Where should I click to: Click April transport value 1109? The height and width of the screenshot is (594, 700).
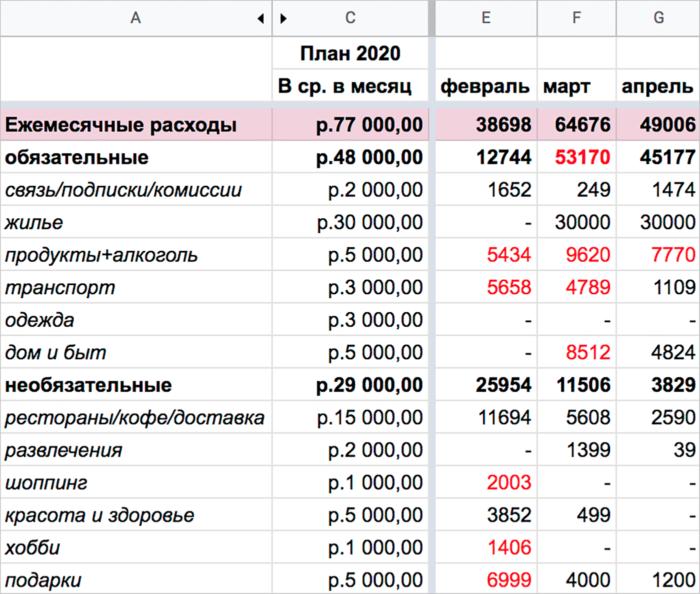[x=673, y=287]
